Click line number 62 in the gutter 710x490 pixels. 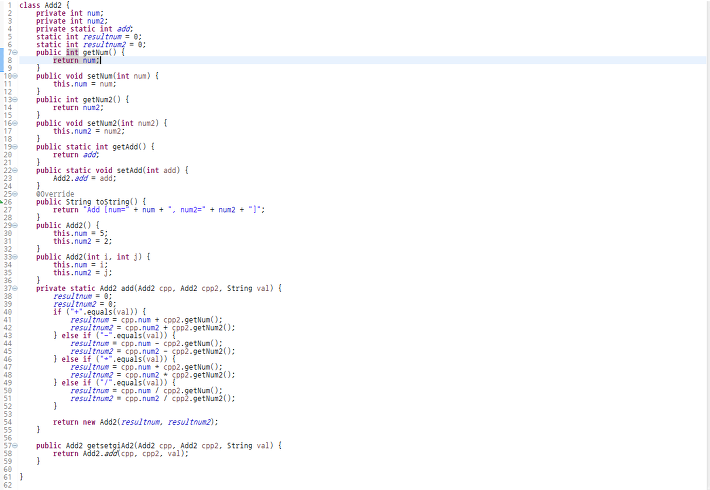(8, 485)
